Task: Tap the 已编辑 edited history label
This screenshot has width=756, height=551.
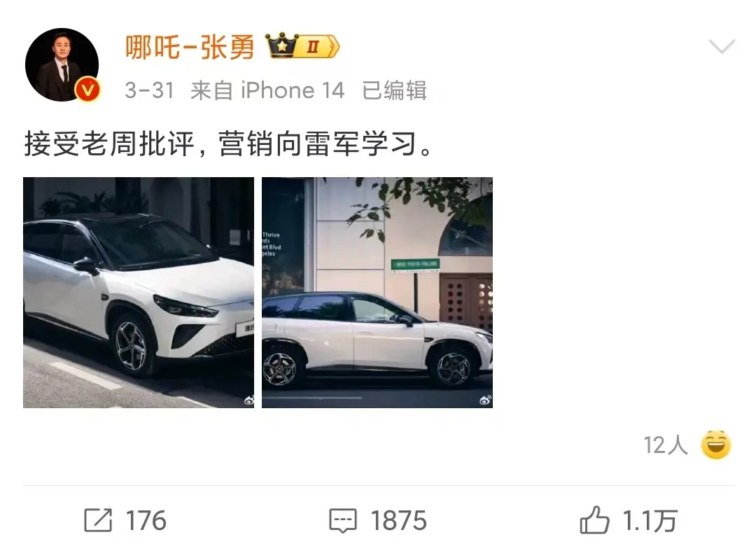Action: [394, 90]
